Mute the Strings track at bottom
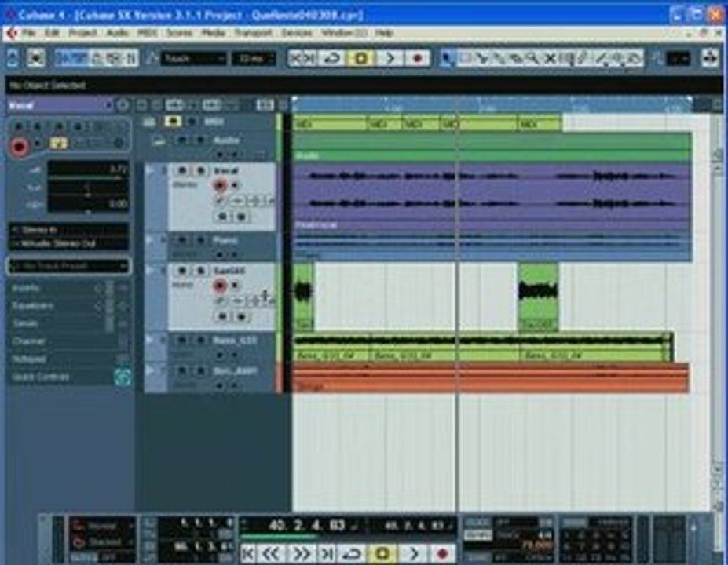Viewport: 728px width, 565px height. coord(182,371)
